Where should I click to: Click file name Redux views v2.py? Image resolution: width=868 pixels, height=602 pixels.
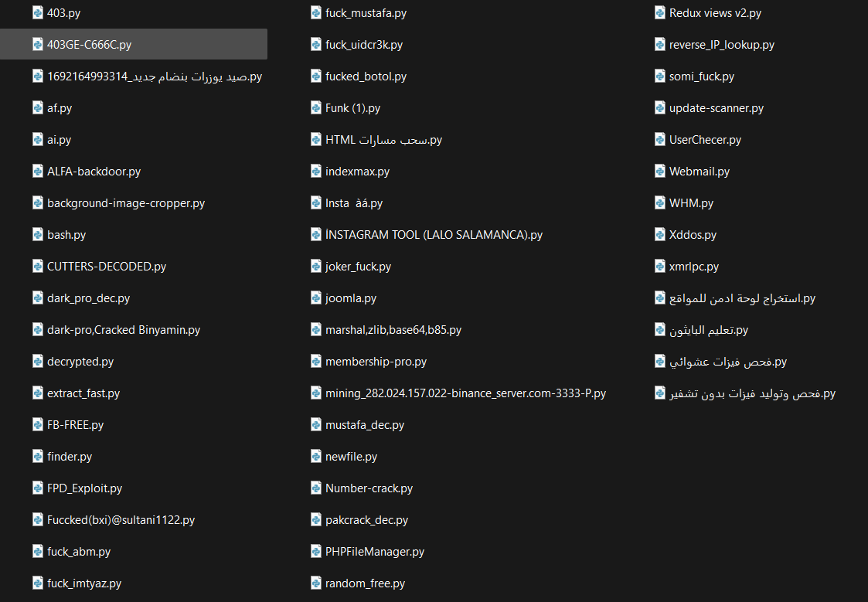click(x=715, y=13)
